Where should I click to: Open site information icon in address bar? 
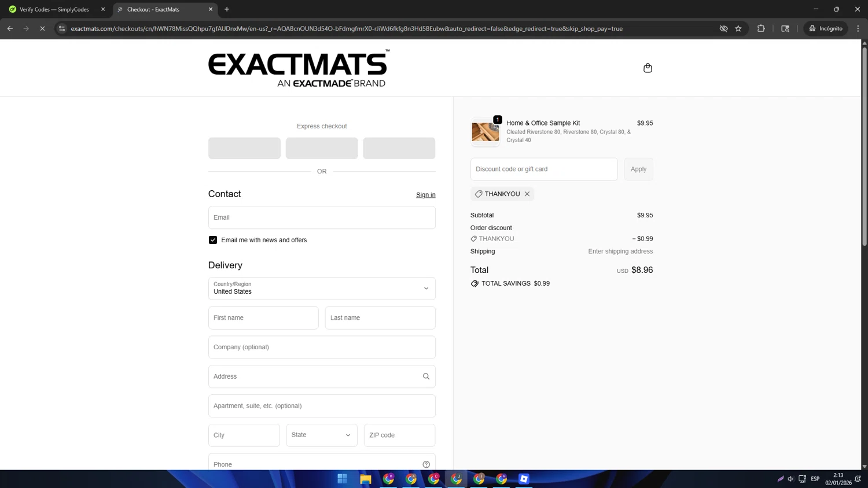click(x=62, y=28)
